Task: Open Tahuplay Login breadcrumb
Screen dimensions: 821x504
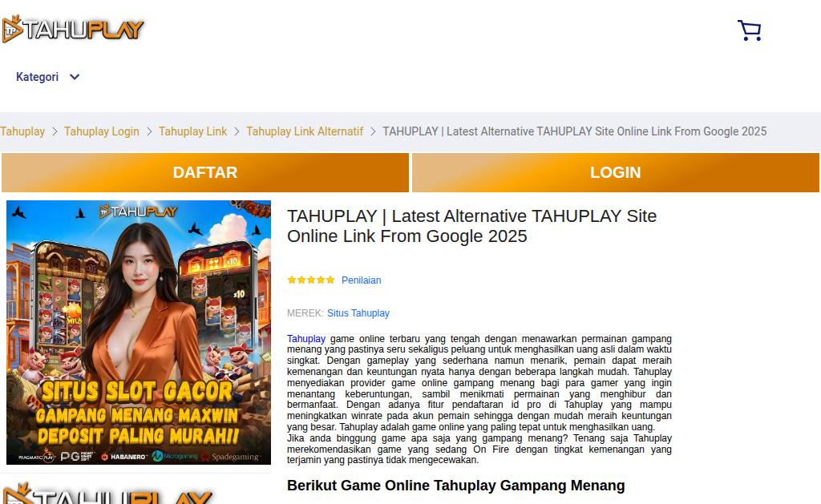Action: (102, 131)
